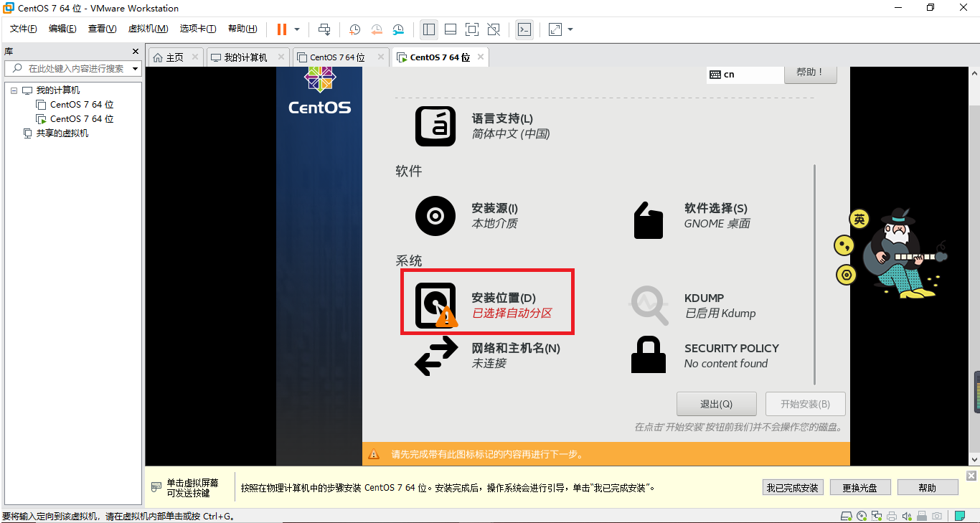This screenshot has height=523, width=980.
Task: Click the sound adapter status bar icon
Action: 906,516
